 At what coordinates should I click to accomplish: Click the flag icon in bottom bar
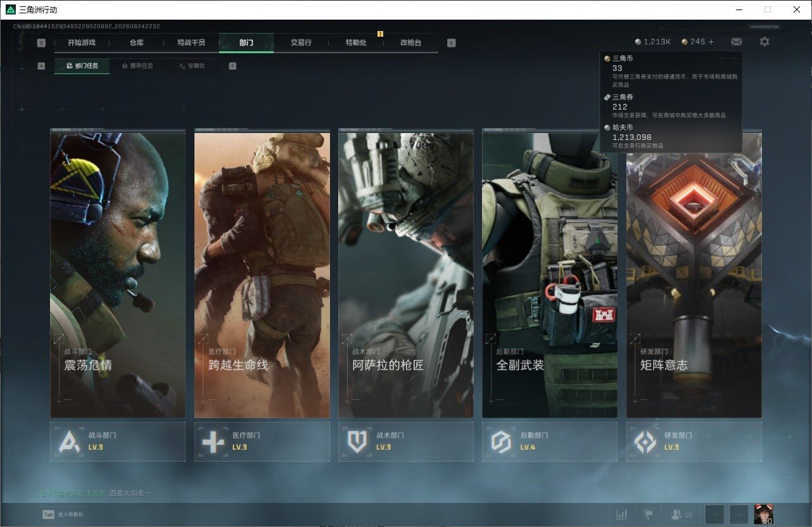(x=648, y=514)
